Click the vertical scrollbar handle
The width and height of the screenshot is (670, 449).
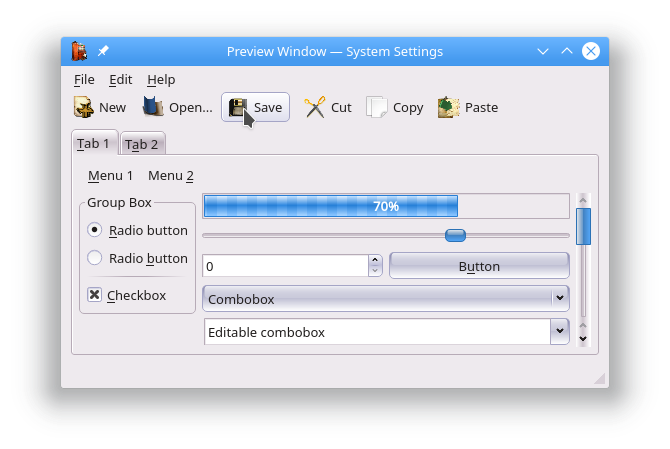pyautogui.click(x=583, y=226)
